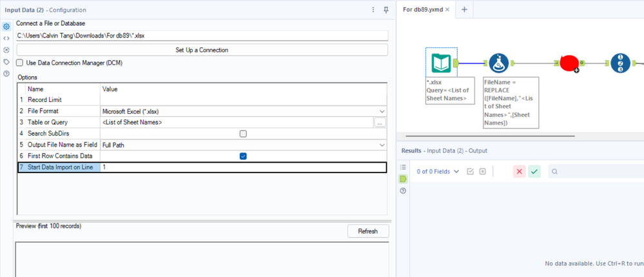644x277 pixels.
Task: Click the Record ID tool's output anchor
Action: coord(634,63)
